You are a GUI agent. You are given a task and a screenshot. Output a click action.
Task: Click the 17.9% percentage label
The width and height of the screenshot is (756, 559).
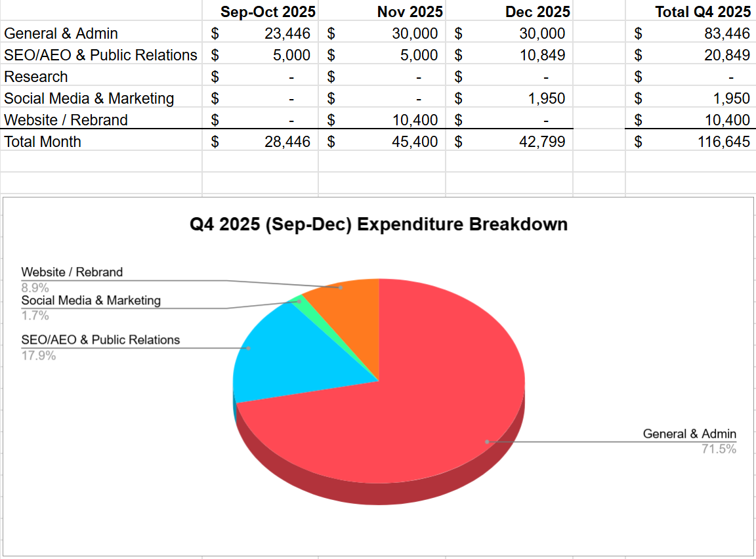coord(39,356)
